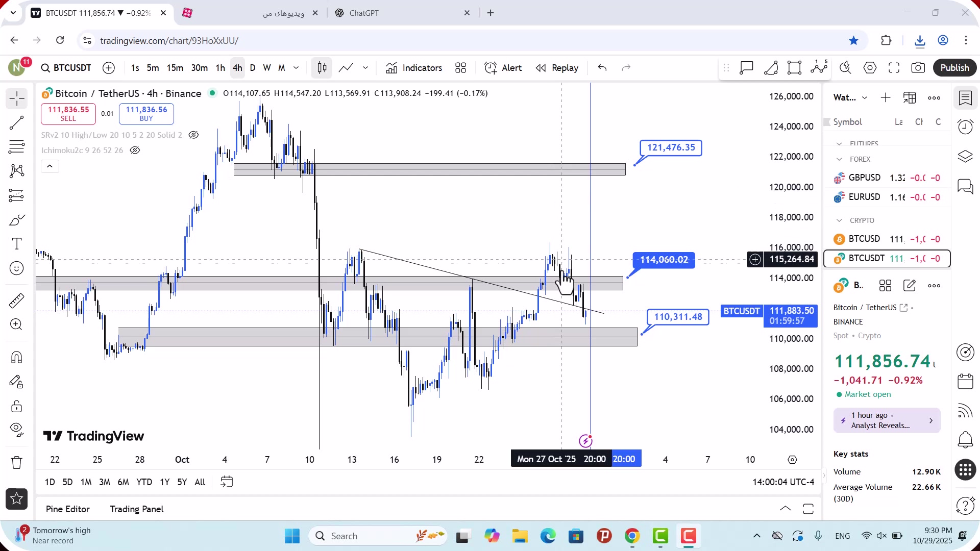Open chart settings hexagon icon
Image resolution: width=980 pixels, height=551 pixels.
(x=870, y=68)
